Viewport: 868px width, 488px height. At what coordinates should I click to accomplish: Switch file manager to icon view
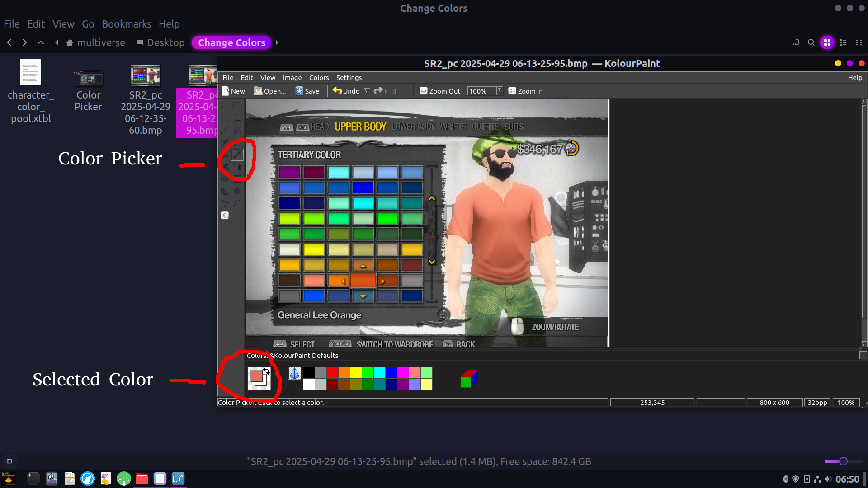[x=827, y=42]
